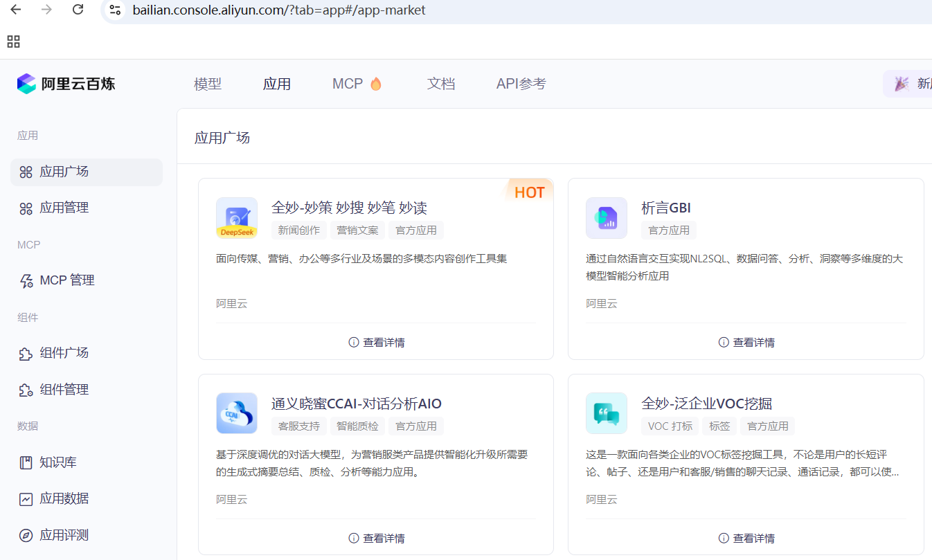Viewport: 932px width, 560px height.
Task: Click the 全妙-妙策 DeepSeek app icon
Action: (x=237, y=218)
